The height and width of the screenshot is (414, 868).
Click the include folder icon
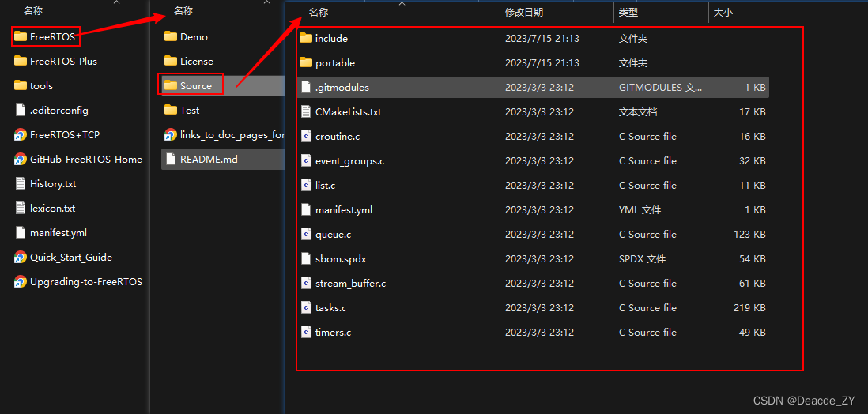pyautogui.click(x=306, y=38)
